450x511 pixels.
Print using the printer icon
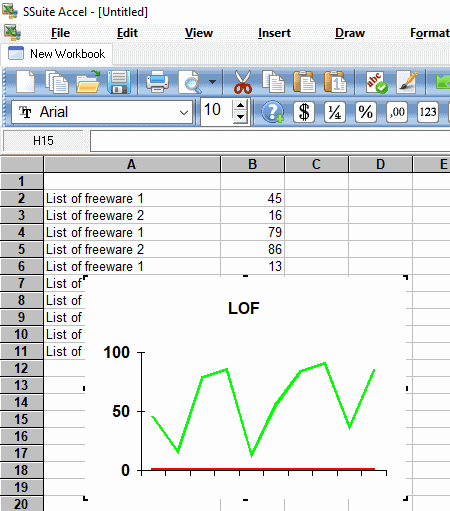coord(157,82)
